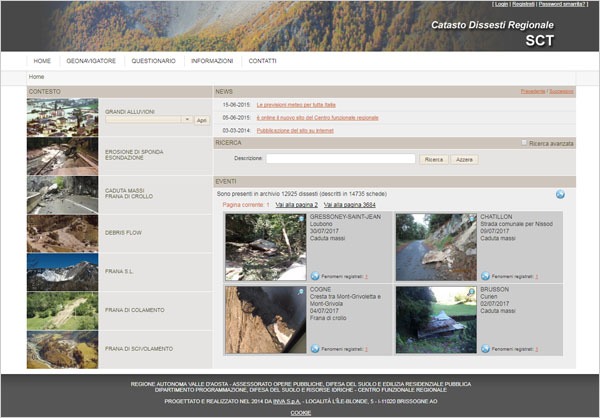This screenshot has width=600, height=418.
Task: Click magnifier icon on Chatillon photo
Action: [x=469, y=219]
